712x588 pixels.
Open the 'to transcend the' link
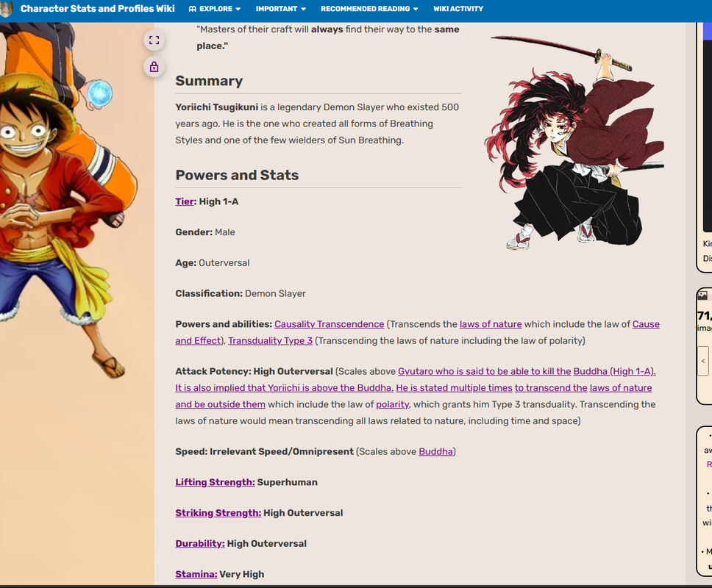[551, 388]
